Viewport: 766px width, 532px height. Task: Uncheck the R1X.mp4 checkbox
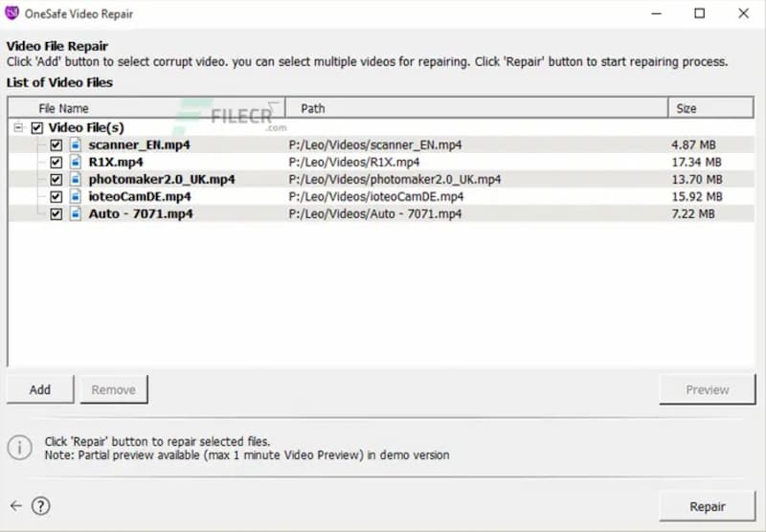[56, 162]
